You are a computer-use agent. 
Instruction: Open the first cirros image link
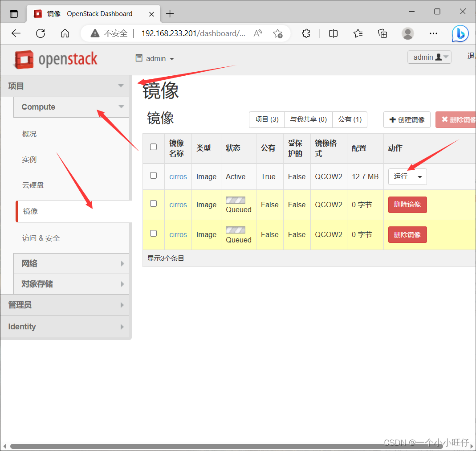tap(178, 176)
